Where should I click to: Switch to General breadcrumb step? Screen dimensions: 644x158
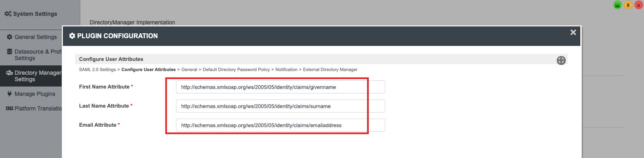pos(189,69)
